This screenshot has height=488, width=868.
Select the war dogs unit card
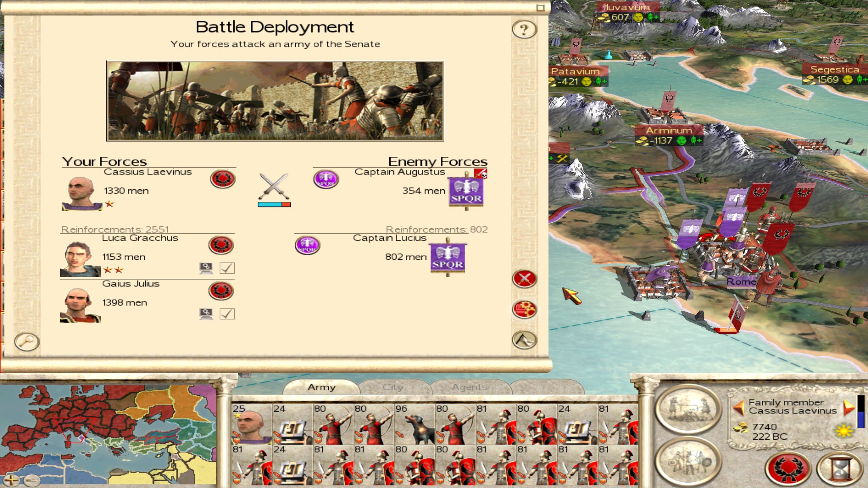coord(415,424)
